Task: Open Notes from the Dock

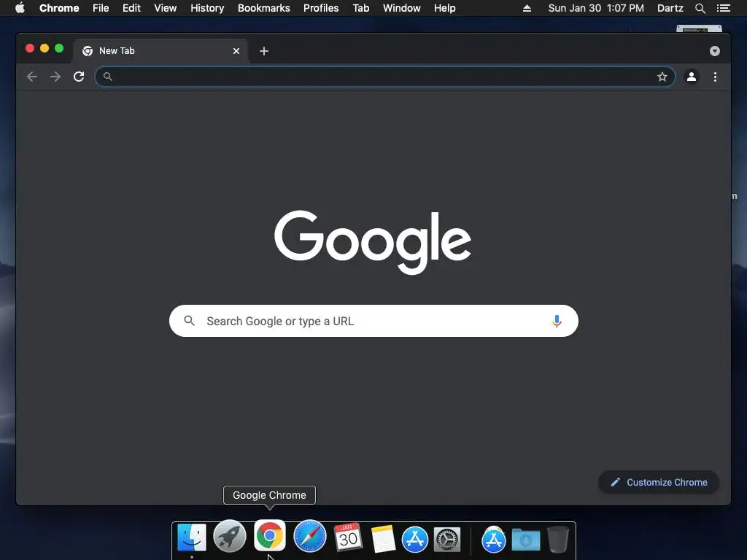Action: [x=383, y=539]
